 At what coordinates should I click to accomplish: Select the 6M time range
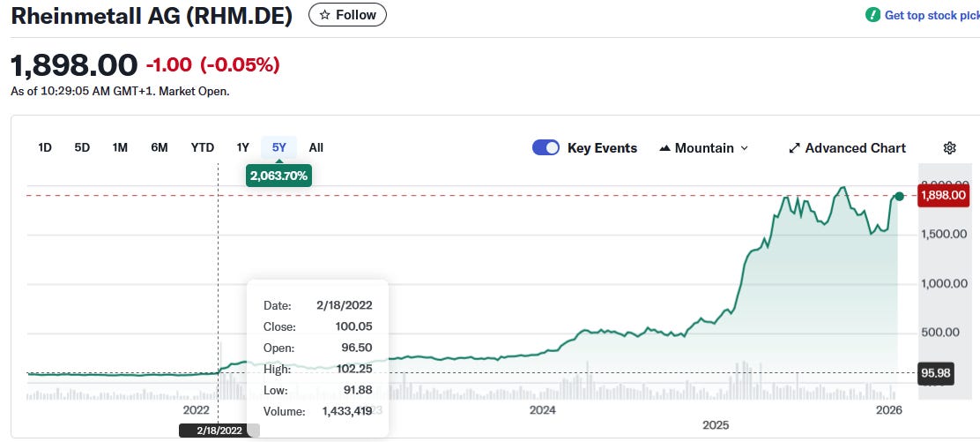(x=160, y=147)
